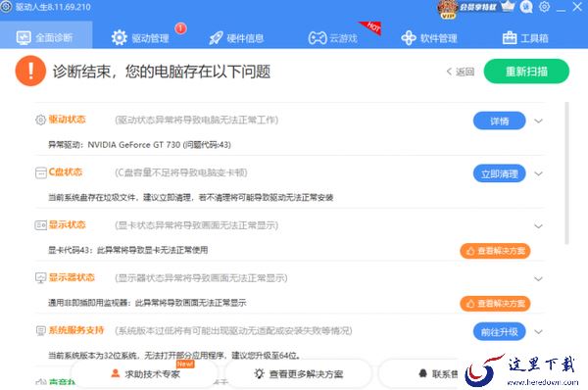This screenshot has height=390, width=588.
Task: Open settings gear in title bar
Action: pos(544,7)
